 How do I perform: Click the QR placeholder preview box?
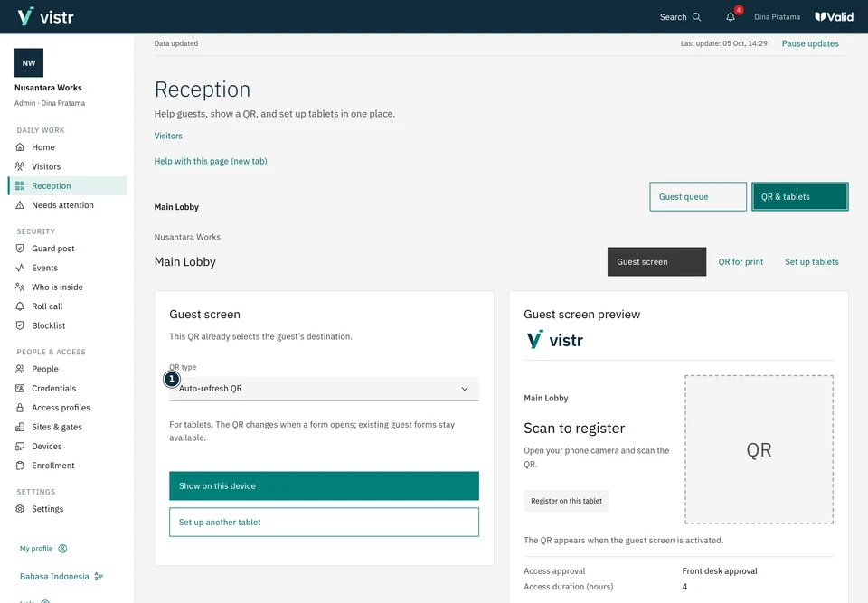[x=759, y=449]
